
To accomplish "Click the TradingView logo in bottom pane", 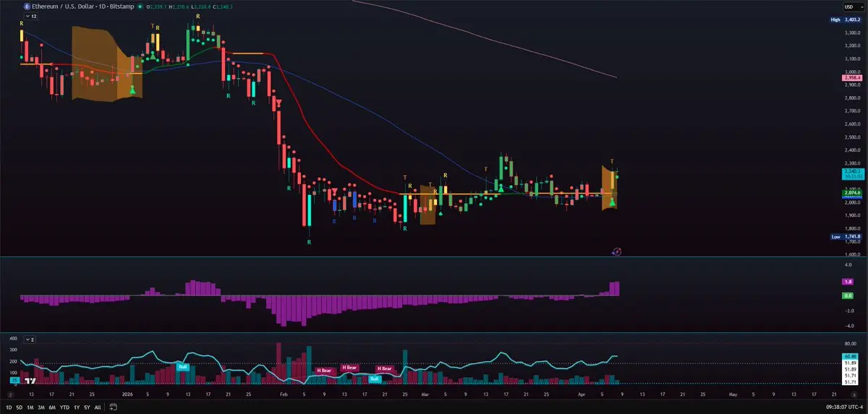I will point(30,380).
